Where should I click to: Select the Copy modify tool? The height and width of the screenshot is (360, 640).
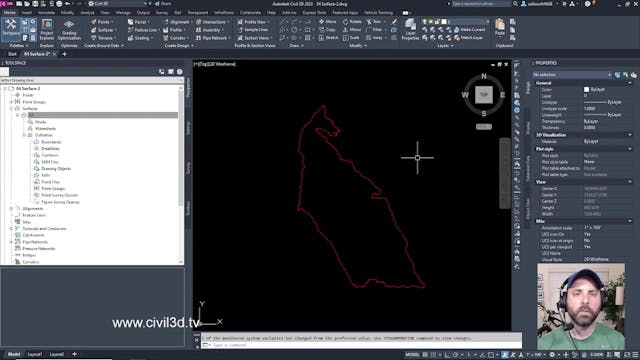point(327,30)
